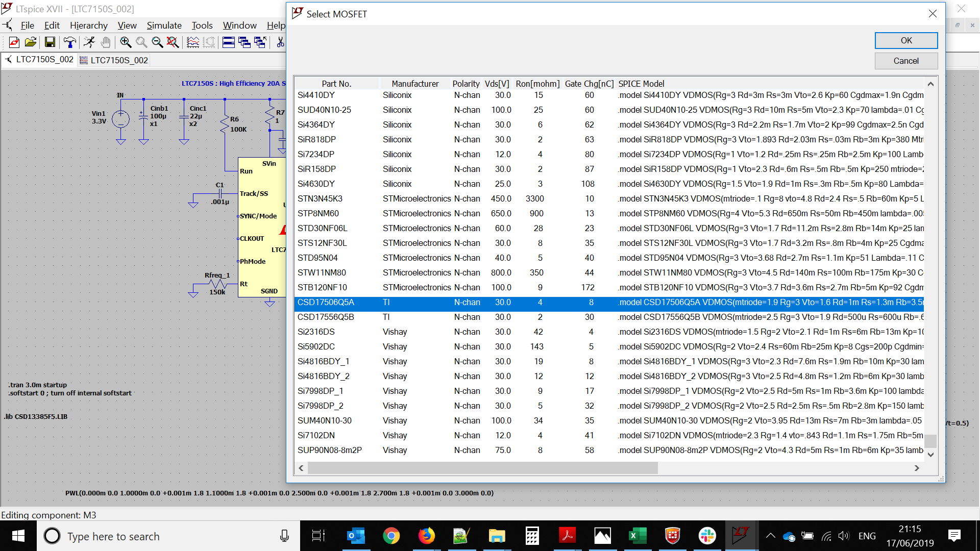The height and width of the screenshot is (551, 980).
Task: Click the Pick Visible Traces icon
Action: point(193,42)
